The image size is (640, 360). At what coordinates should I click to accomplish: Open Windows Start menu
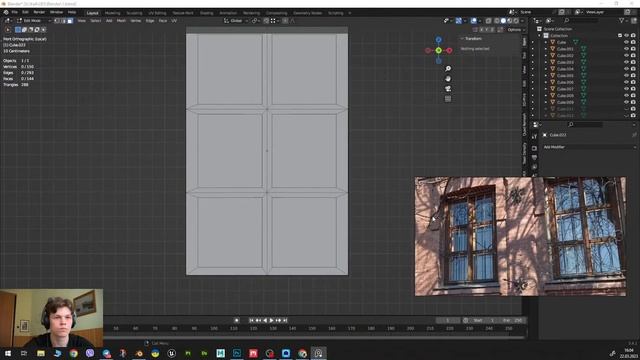tap(8, 353)
